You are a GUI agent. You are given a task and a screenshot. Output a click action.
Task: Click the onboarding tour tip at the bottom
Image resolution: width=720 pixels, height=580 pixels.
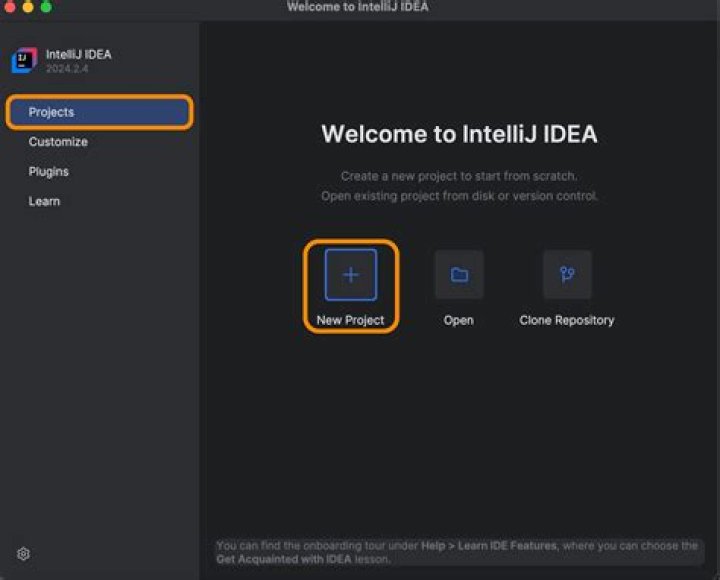(x=457, y=552)
